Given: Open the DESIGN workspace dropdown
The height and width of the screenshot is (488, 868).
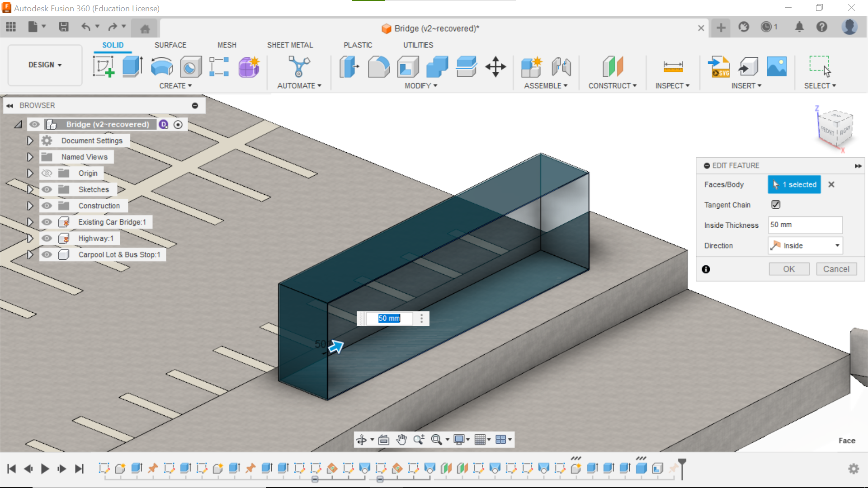Looking at the screenshot, I should [x=45, y=65].
